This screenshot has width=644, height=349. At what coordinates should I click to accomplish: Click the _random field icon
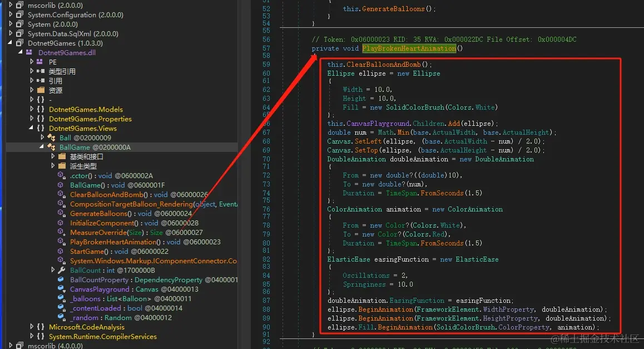tap(62, 317)
